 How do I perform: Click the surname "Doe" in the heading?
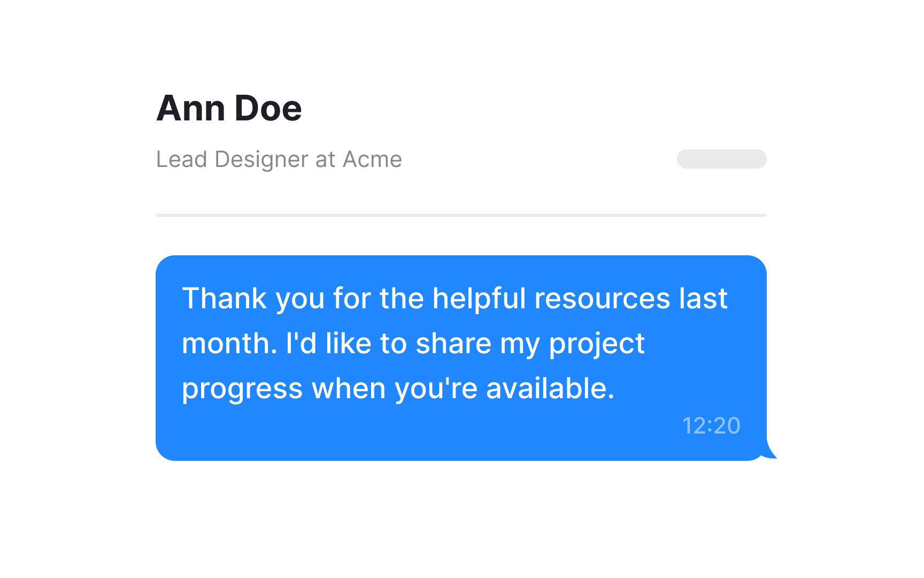(268, 109)
